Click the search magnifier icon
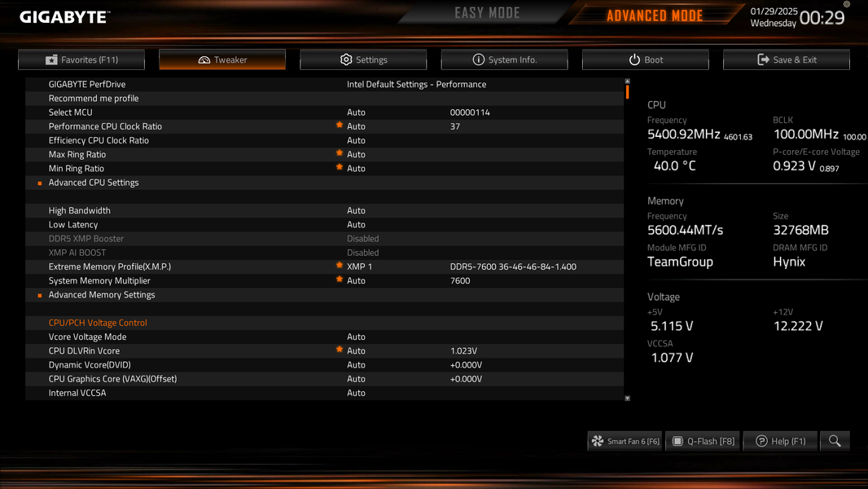 835,441
